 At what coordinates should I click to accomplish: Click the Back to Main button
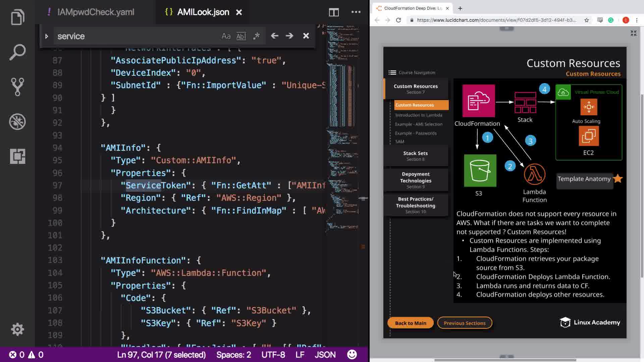click(x=410, y=323)
